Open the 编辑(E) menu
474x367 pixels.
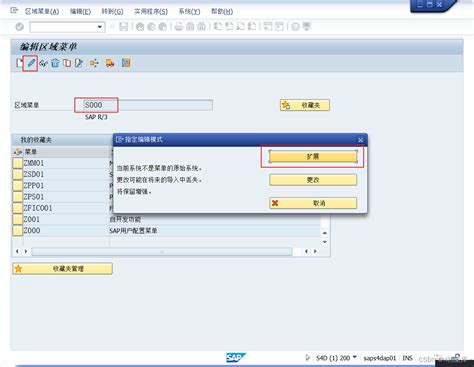point(80,12)
